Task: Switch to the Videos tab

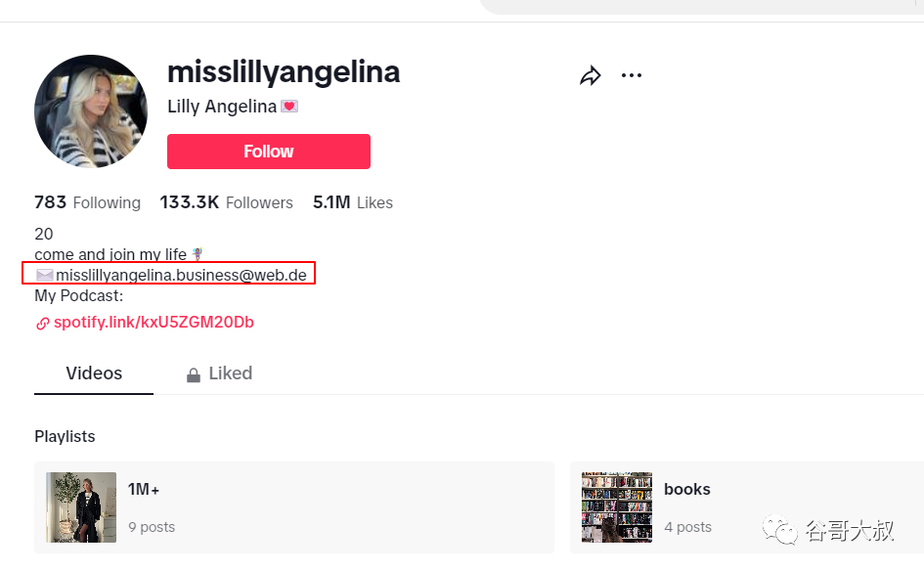Action: [x=94, y=373]
